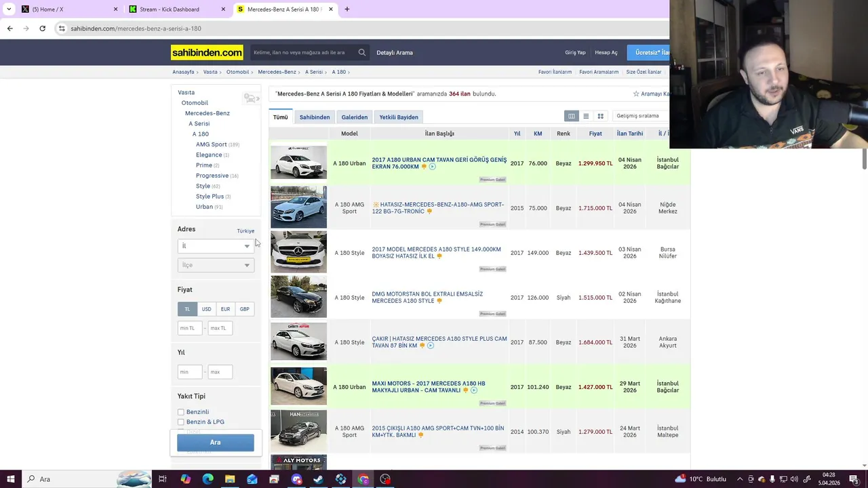Open Task View on the taskbar
Image resolution: width=868 pixels, height=488 pixels.
click(x=163, y=479)
